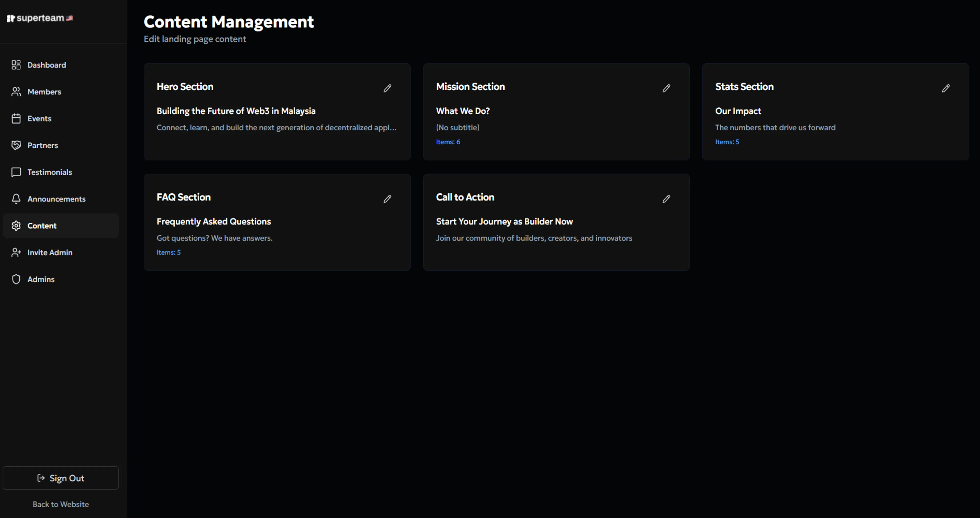Click the Sign Out button
Image resolution: width=980 pixels, height=518 pixels.
click(61, 478)
